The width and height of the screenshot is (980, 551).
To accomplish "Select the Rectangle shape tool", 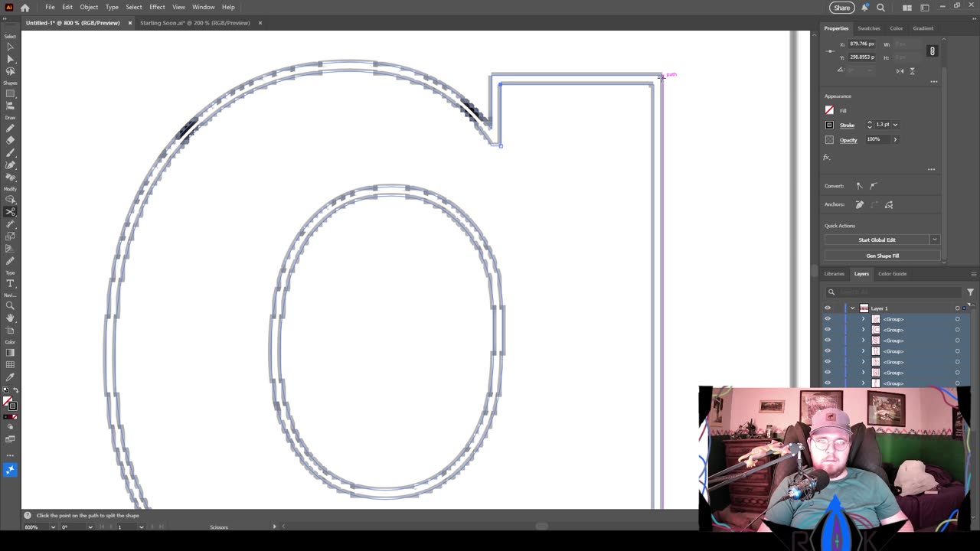I will [x=10, y=94].
